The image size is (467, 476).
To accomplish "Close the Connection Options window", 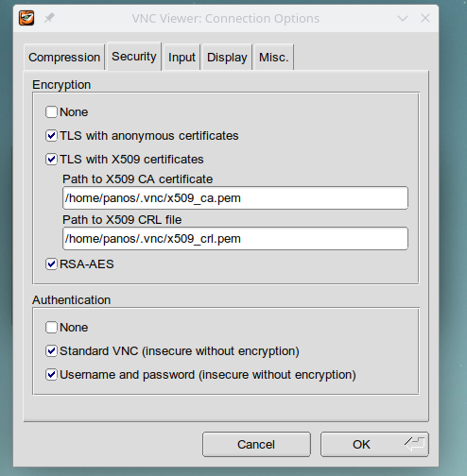I will pos(425,18).
